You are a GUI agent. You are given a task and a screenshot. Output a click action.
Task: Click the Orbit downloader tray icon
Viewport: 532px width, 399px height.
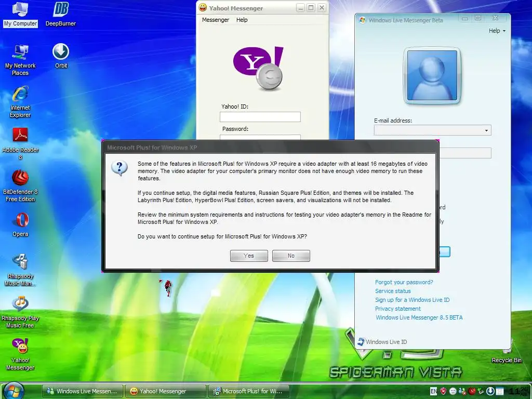tap(490, 391)
